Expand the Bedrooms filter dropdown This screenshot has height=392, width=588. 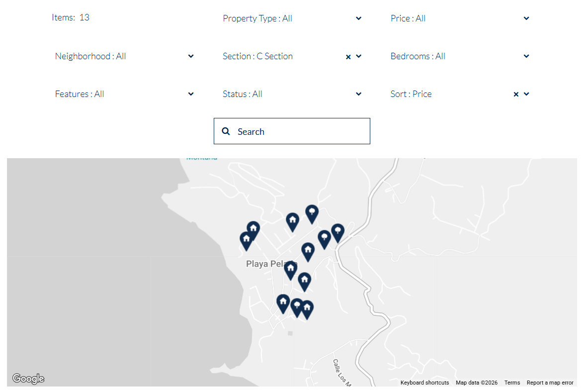[460, 56]
